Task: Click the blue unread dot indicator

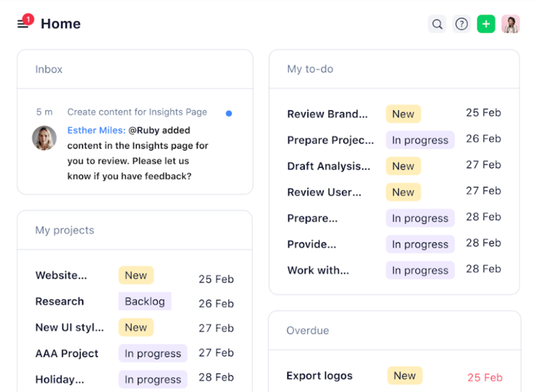Action: (x=229, y=113)
